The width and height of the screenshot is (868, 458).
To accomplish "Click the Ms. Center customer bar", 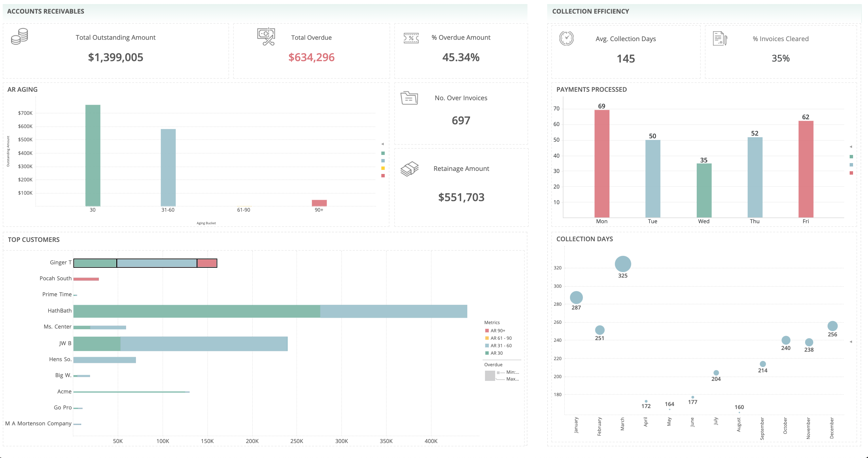I will [100, 328].
